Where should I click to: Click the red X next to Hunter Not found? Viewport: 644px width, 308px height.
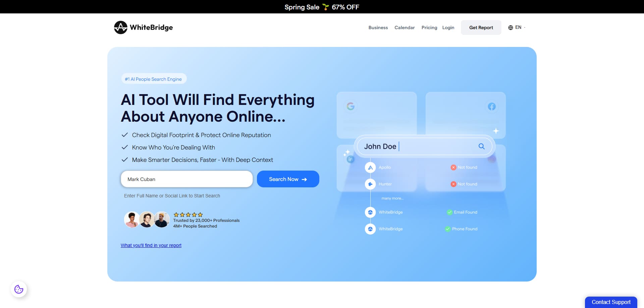tap(453, 184)
